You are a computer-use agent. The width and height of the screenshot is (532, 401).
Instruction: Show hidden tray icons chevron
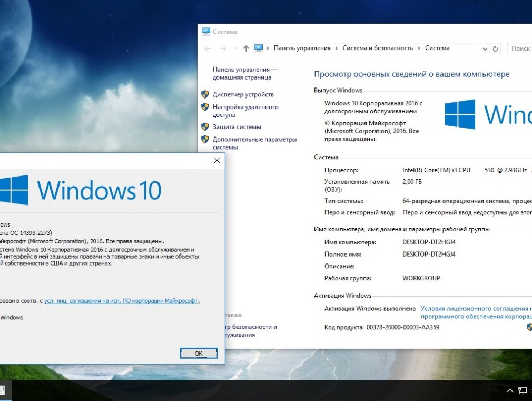(509, 391)
